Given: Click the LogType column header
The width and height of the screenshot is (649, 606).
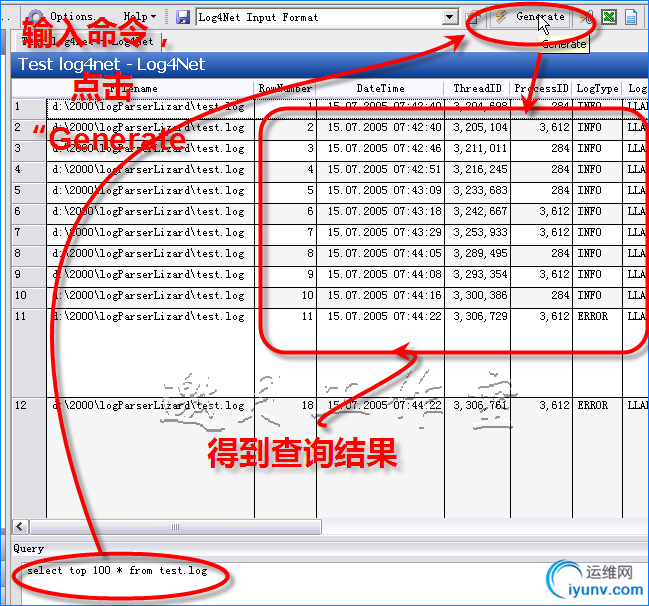Looking at the screenshot, I should pyautogui.click(x=597, y=88).
